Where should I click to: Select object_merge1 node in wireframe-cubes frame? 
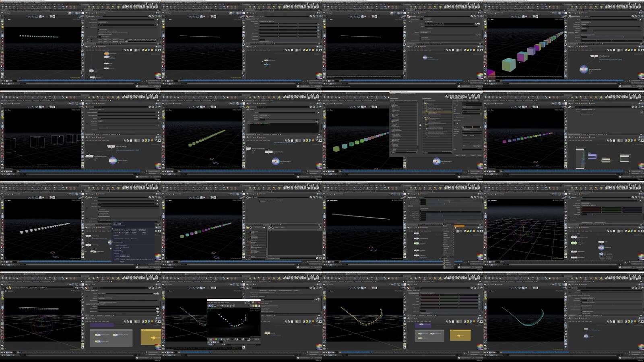pyautogui.click(x=111, y=147)
